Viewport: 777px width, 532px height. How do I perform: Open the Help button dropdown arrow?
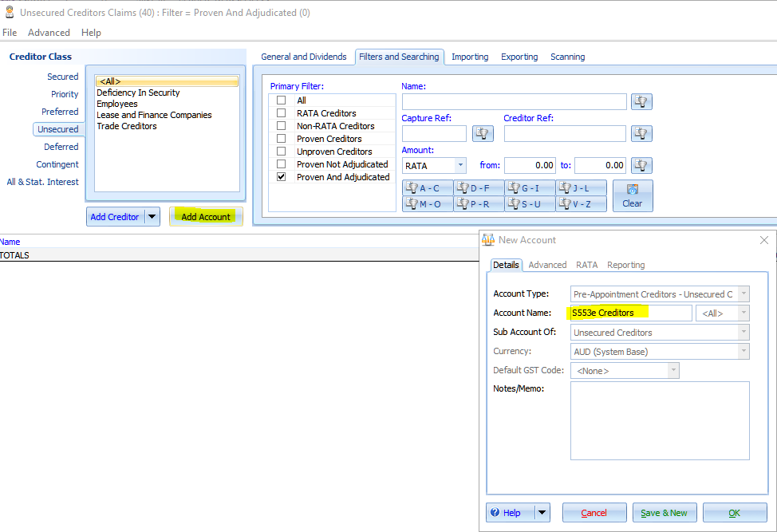542,513
